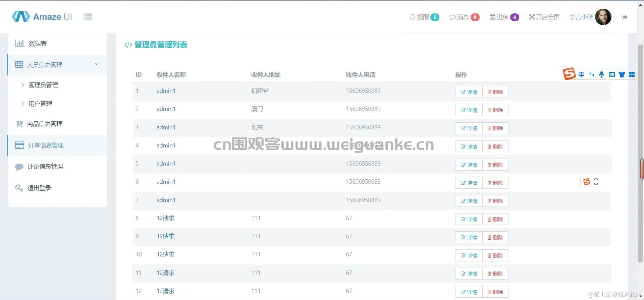Toggle Sogou punctuation mode
The image size is (644, 300).
[592, 74]
